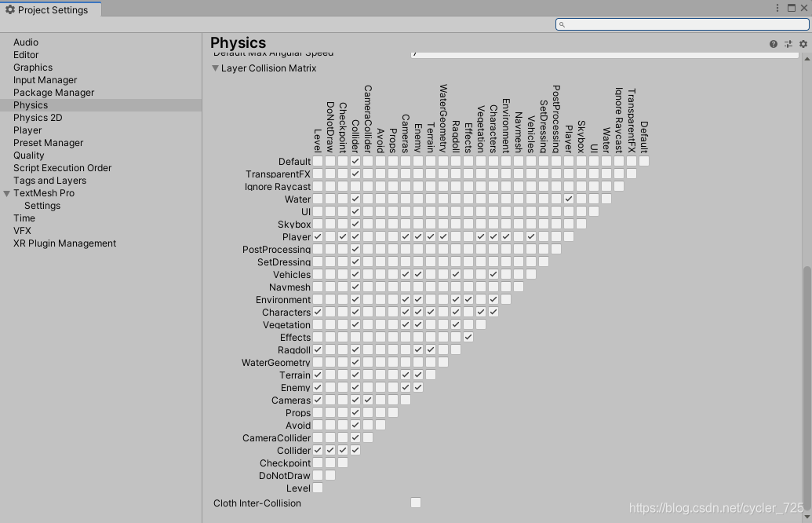The image size is (812, 523).
Task: Open Script Execution Order settings
Action: click(x=62, y=168)
